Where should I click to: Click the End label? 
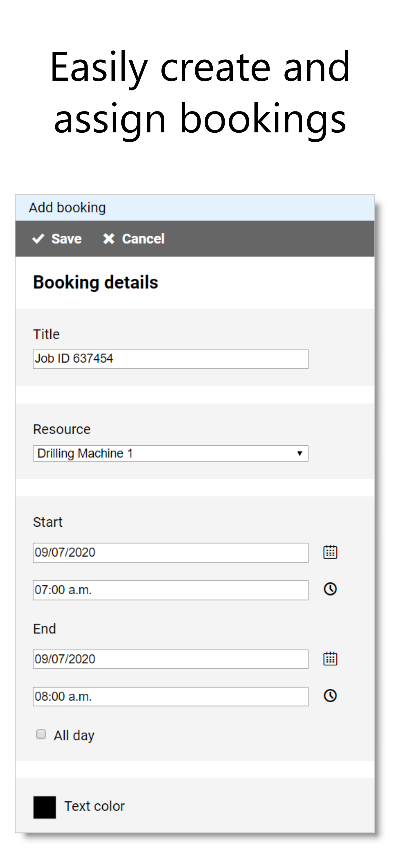click(45, 629)
